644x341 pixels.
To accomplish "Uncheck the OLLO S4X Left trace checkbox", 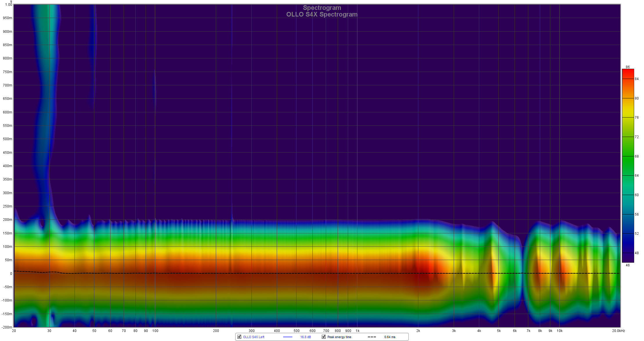I will click(239, 337).
